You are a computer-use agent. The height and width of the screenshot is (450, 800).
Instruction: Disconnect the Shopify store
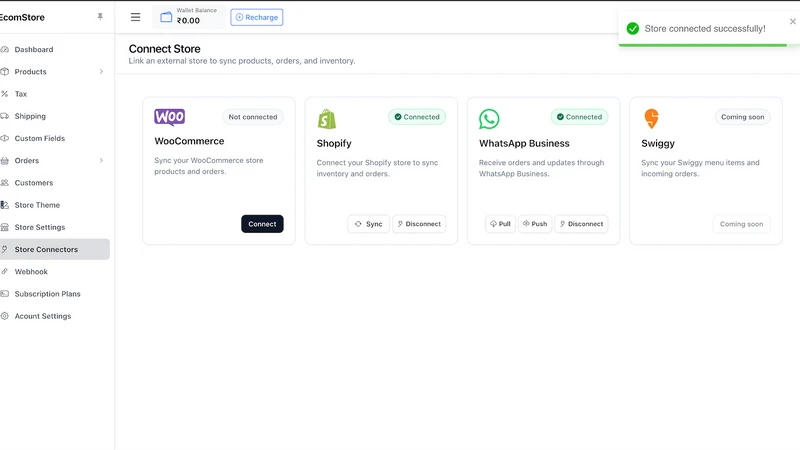point(419,224)
